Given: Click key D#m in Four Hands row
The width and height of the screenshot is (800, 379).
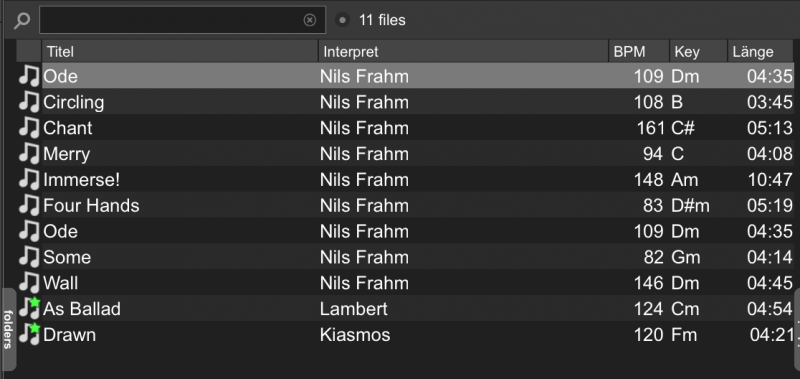Looking at the screenshot, I should pyautogui.click(x=690, y=206).
